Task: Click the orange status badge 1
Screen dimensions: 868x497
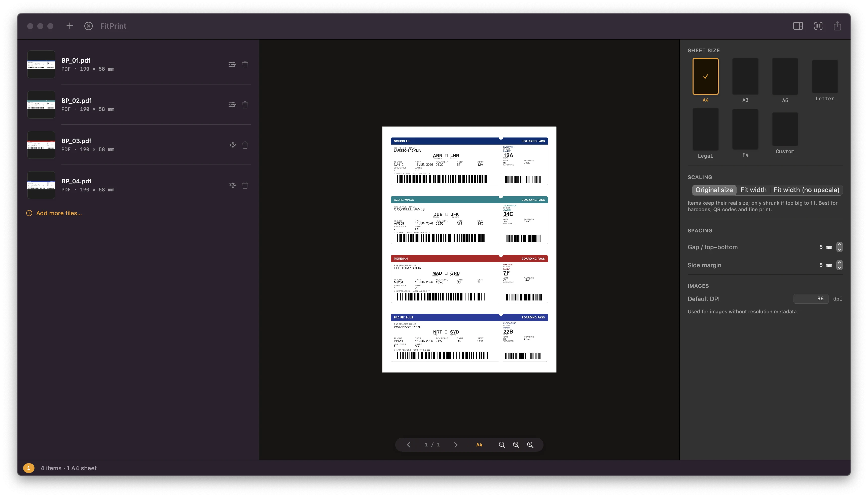Action: [x=29, y=468]
